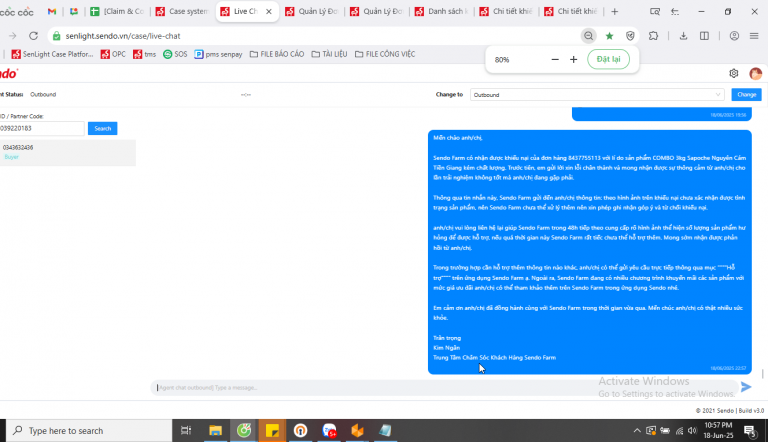Reload the current page

coord(33,36)
